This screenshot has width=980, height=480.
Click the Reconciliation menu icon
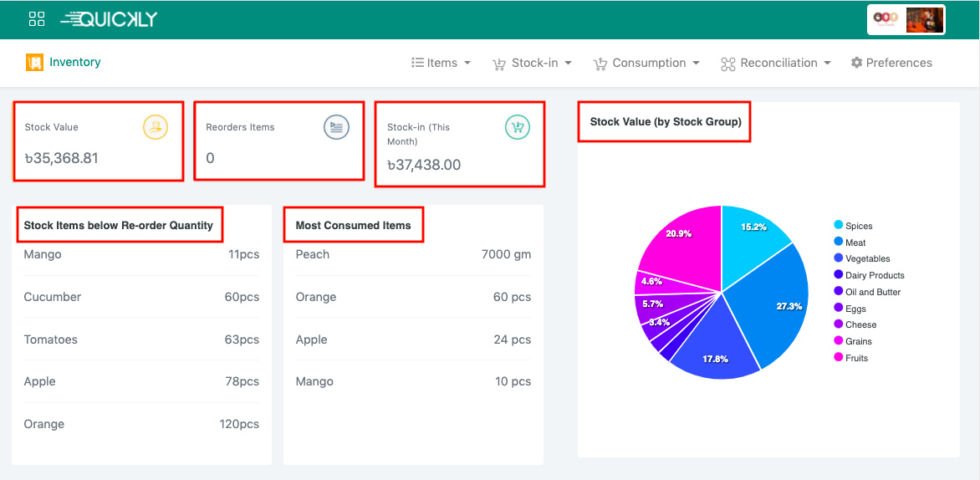[727, 64]
